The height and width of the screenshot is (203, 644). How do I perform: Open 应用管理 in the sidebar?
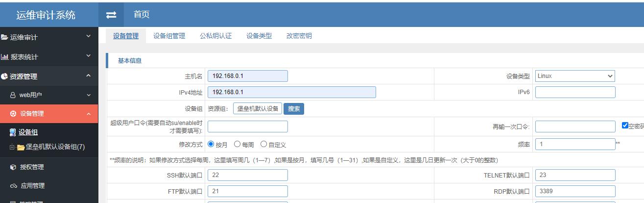click(32, 186)
